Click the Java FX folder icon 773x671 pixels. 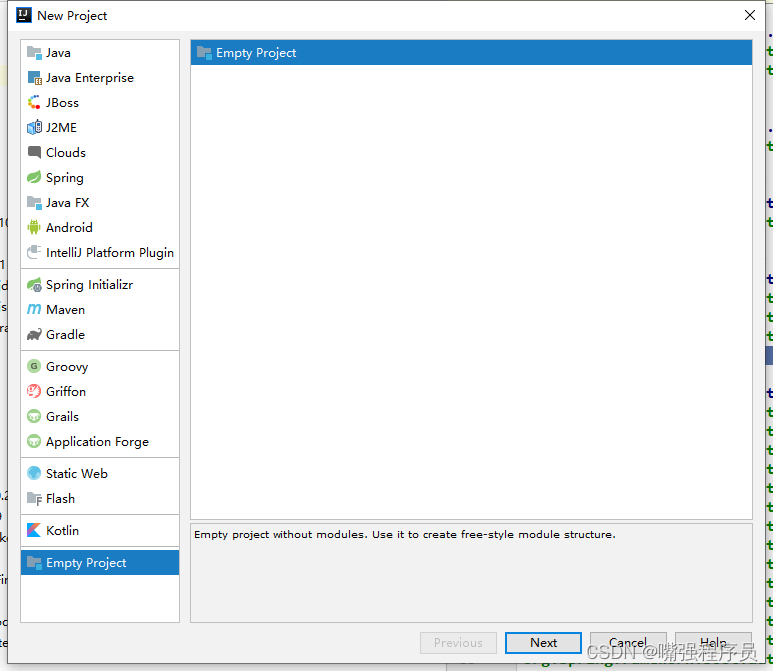(x=34, y=203)
